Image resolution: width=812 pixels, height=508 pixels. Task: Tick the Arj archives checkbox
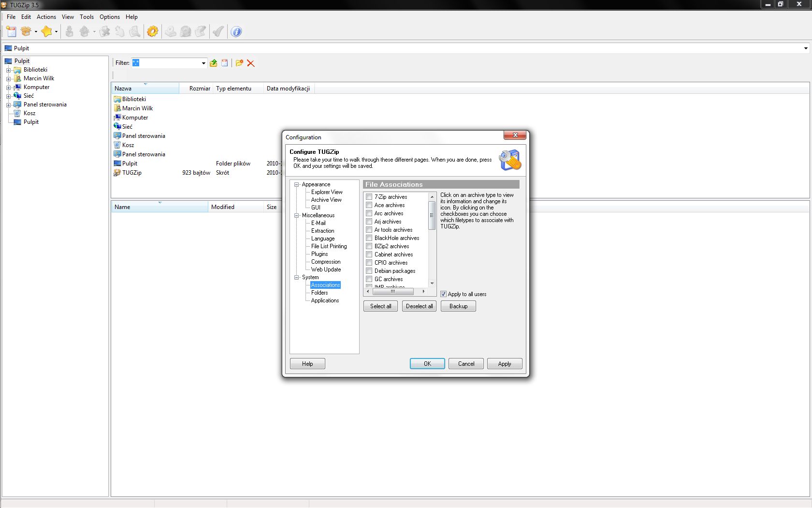[x=369, y=222]
